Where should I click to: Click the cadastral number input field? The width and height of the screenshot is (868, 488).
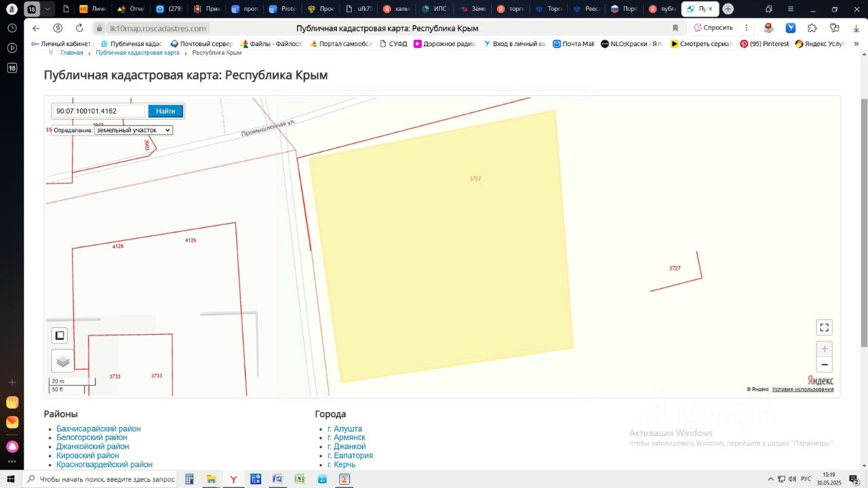pyautogui.click(x=99, y=111)
